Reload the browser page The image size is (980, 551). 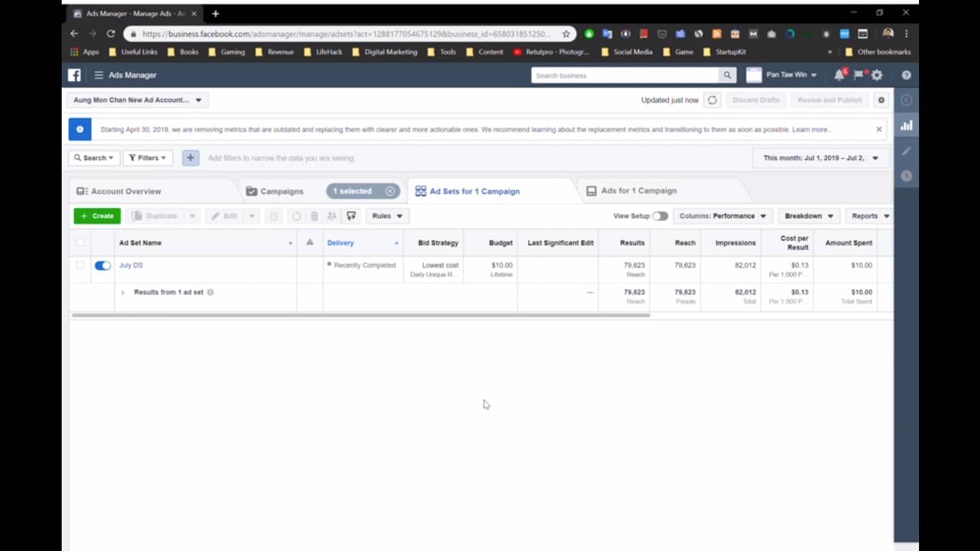[x=110, y=34]
